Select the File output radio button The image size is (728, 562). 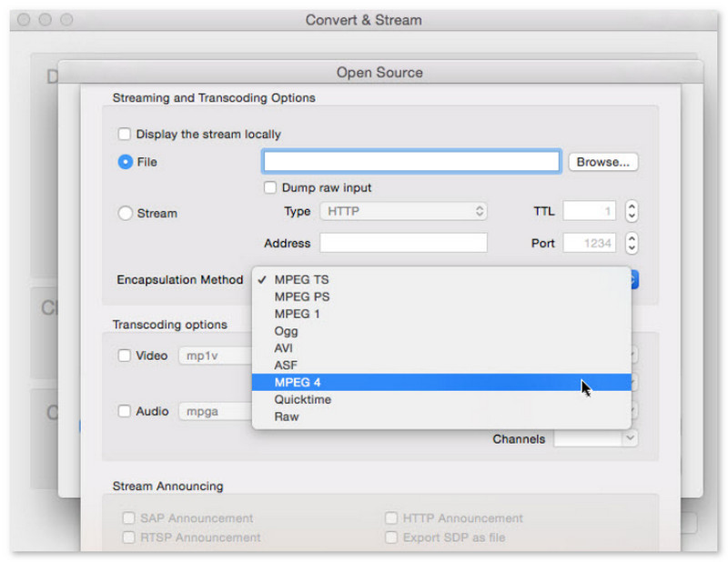(123, 161)
